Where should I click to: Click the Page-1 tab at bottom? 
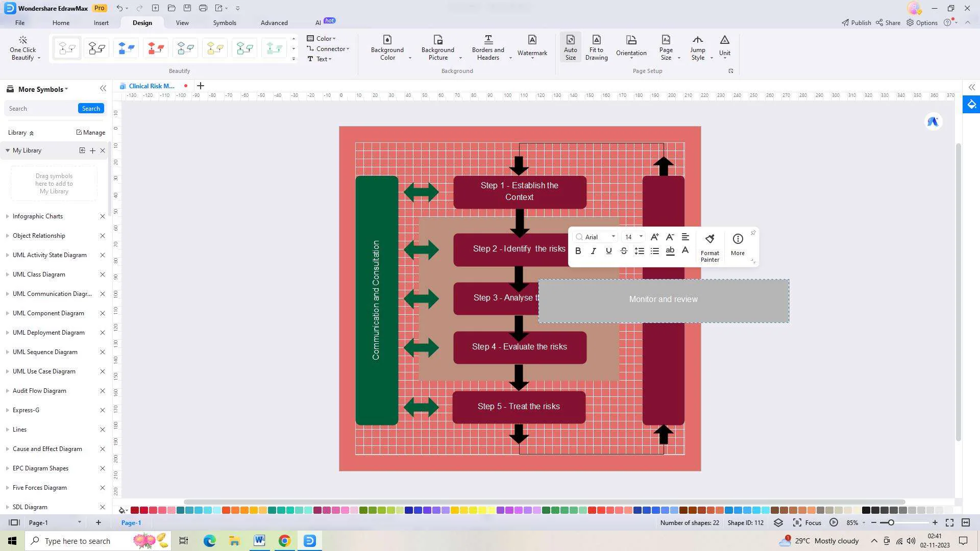(x=131, y=523)
